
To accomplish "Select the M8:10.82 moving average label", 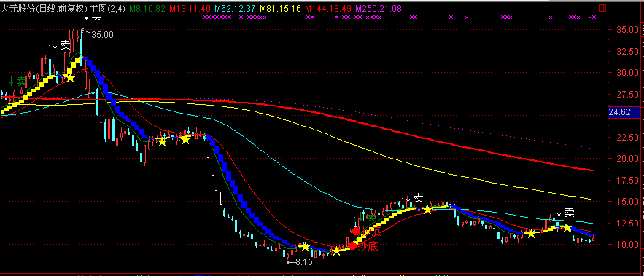I will pyautogui.click(x=148, y=8).
